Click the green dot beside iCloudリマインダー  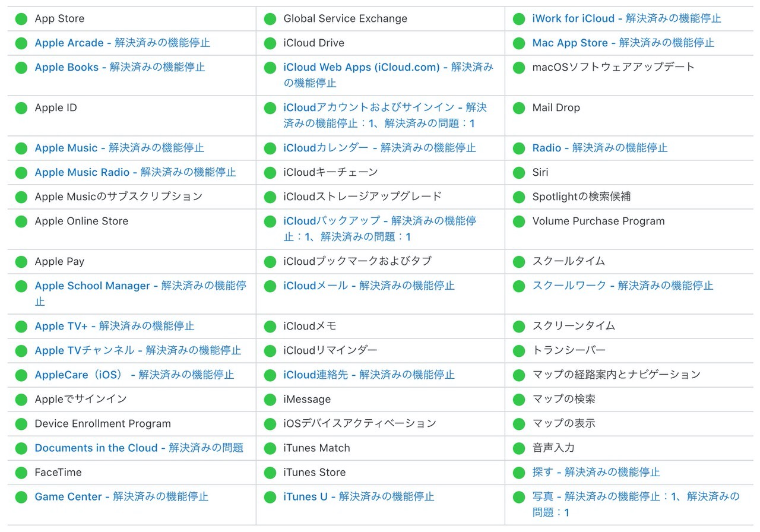coord(270,351)
